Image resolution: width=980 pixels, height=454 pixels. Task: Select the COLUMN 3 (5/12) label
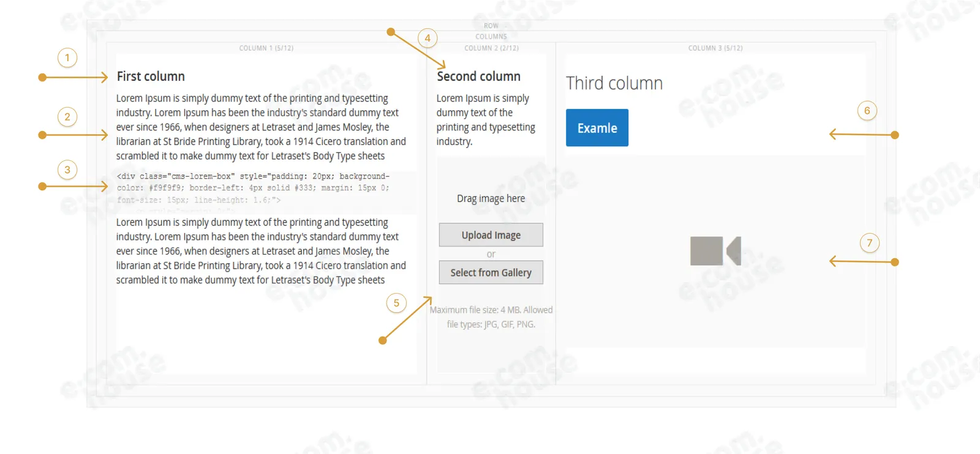pos(715,48)
